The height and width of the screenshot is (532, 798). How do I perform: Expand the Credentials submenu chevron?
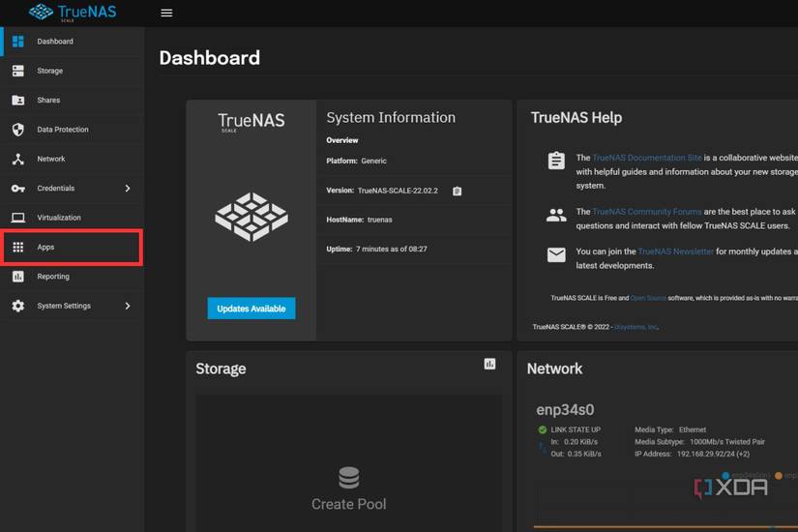[x=128, y=189]
